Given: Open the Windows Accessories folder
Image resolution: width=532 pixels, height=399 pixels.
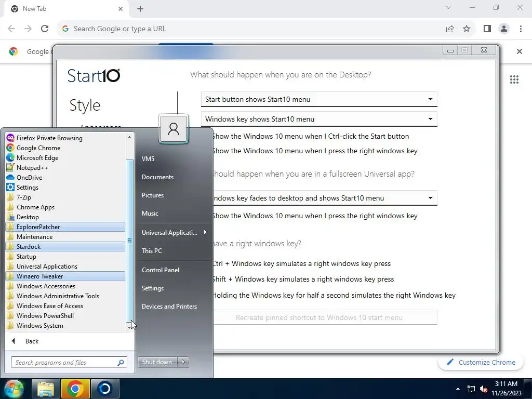Looking at the screenshot, I should (65, 286).
